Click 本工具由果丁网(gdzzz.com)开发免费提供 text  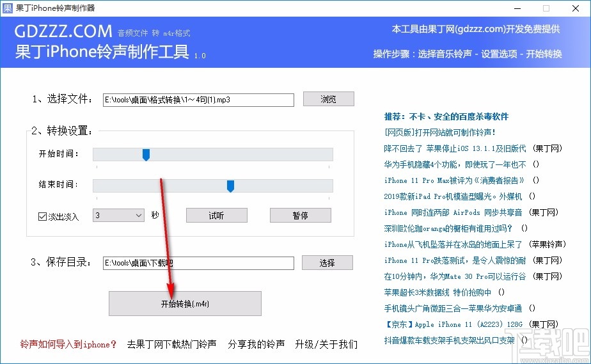(x=476, y=29)
